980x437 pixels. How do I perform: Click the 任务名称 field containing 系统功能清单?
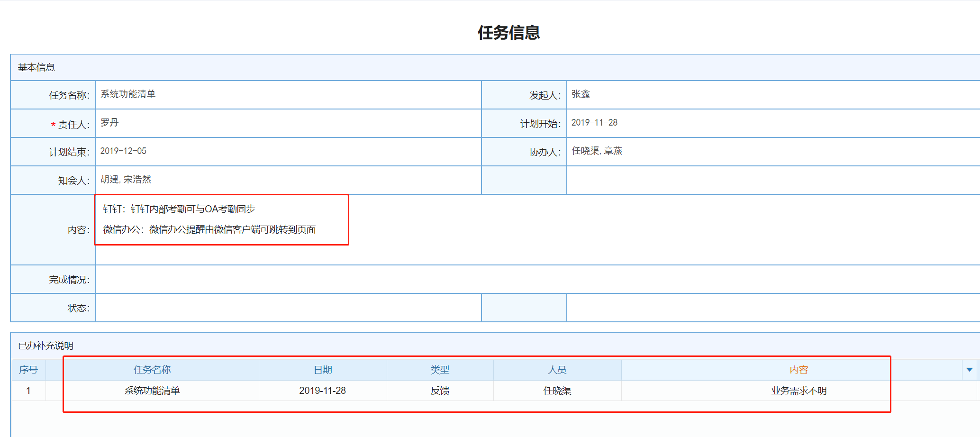point(288,95)
